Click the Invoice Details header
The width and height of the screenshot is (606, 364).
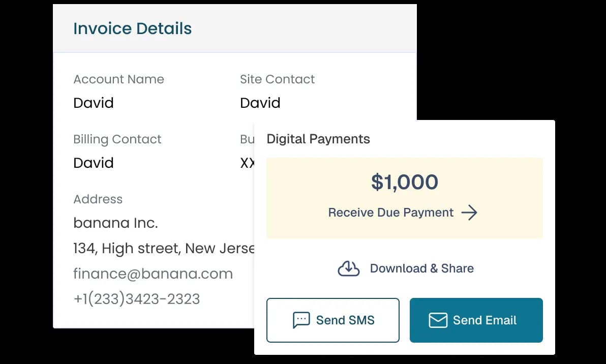(x=133, y=28)
